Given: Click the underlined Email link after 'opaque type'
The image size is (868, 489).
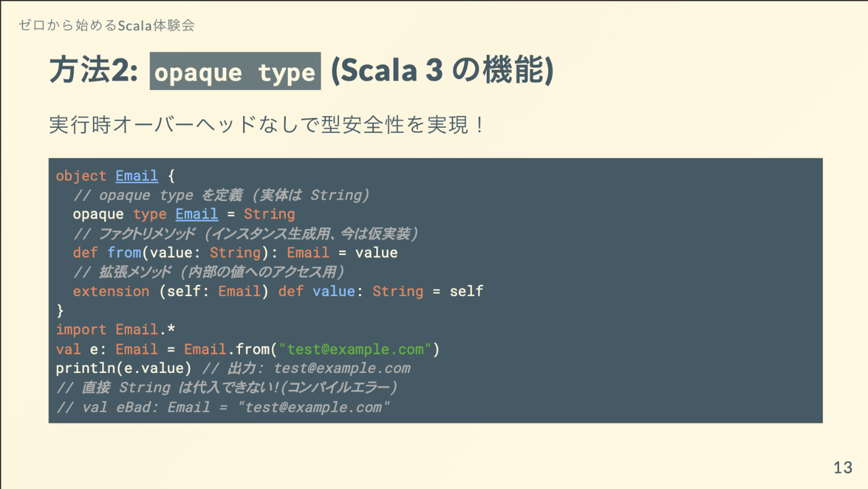Looking at the screenshot, I should point(197,214).
